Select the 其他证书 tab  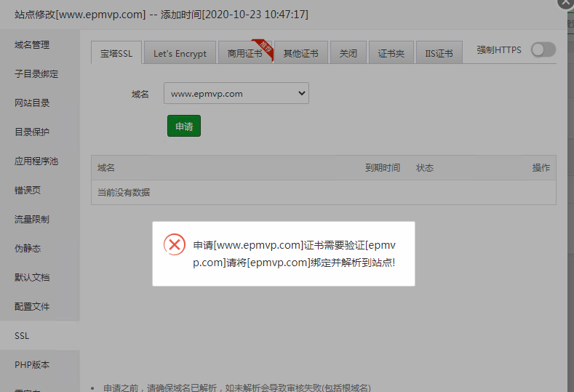pos(300,52)
